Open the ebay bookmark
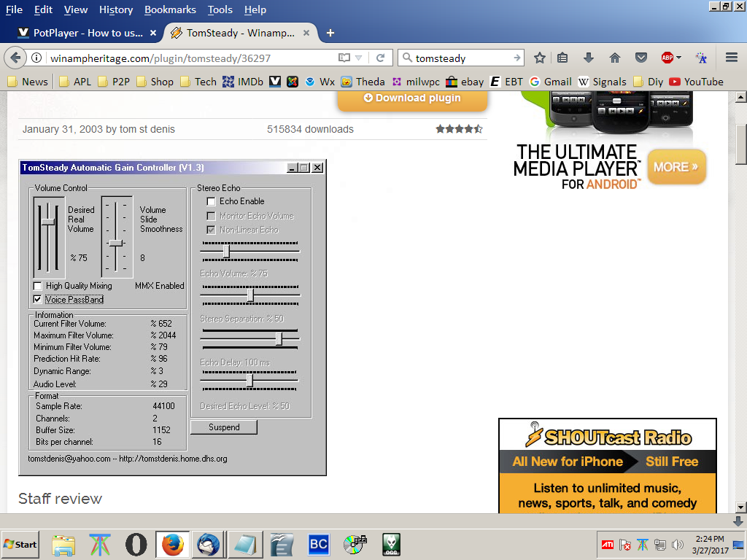 tap(465, 82)
